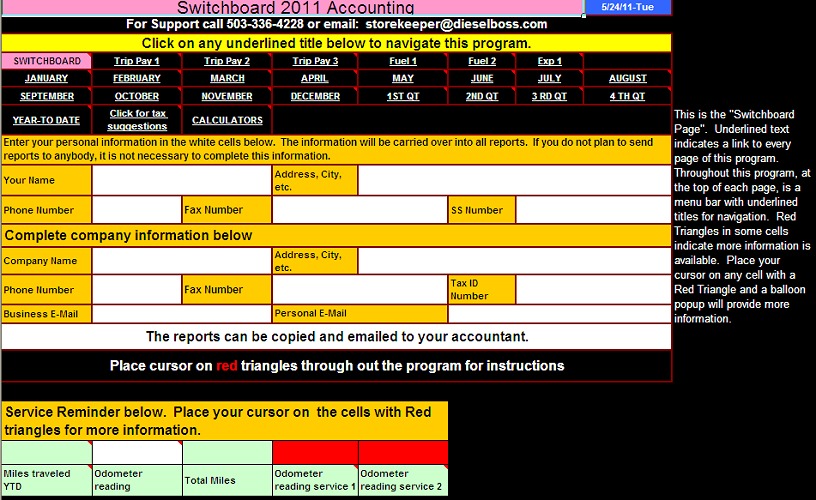Select the 'Service Reminder below' instruction cell
816x500 pixels.
click(225, 421)
